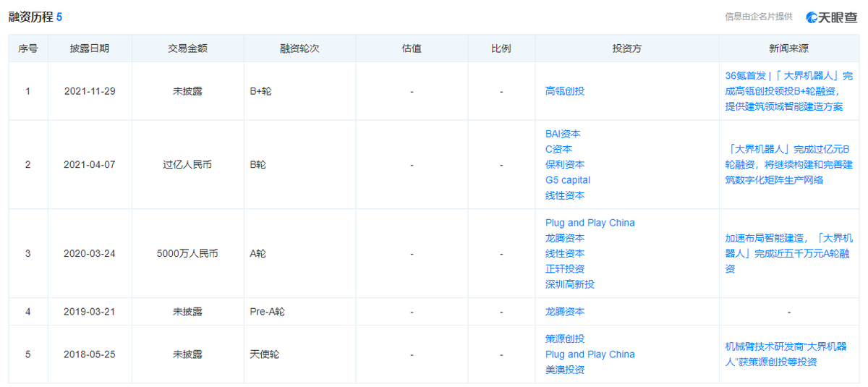The width and height of the screenshot is (868, 387).
Task: Click the 信息由企名片提供 source text
Action: [x=759, y=17]
